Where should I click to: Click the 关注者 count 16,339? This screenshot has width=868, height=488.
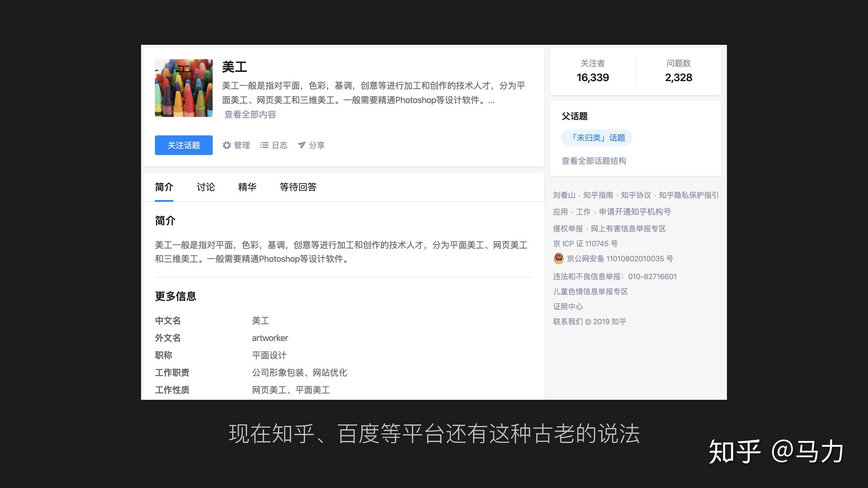point(593,77)
